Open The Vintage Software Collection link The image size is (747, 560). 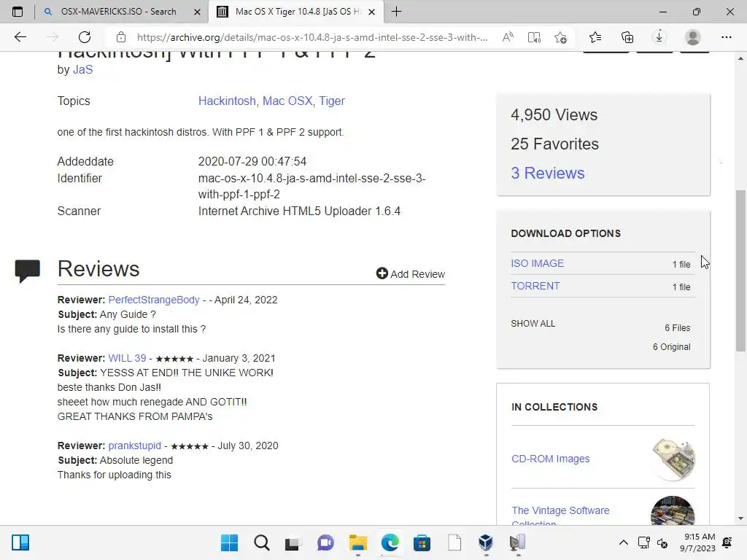[x=560, y=516]
